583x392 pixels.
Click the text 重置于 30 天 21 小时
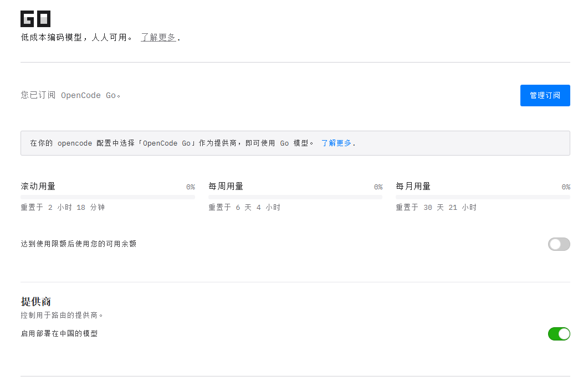pos(436,207)
